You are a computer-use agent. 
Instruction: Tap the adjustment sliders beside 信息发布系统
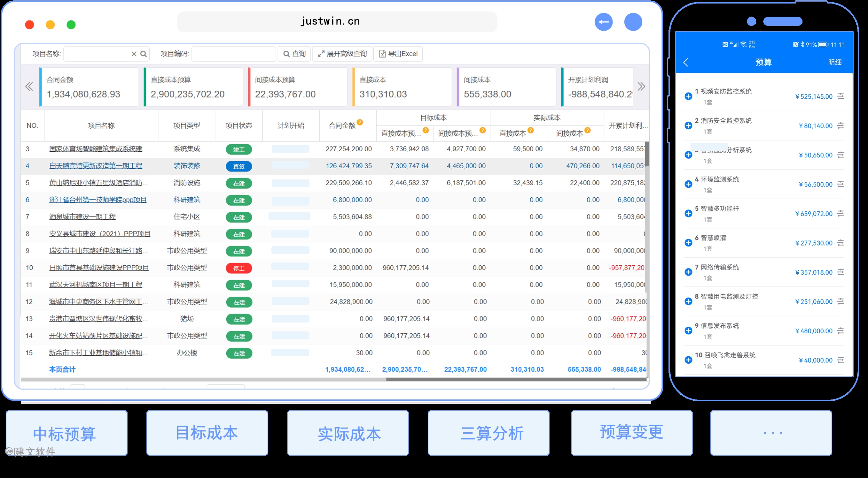841,330
